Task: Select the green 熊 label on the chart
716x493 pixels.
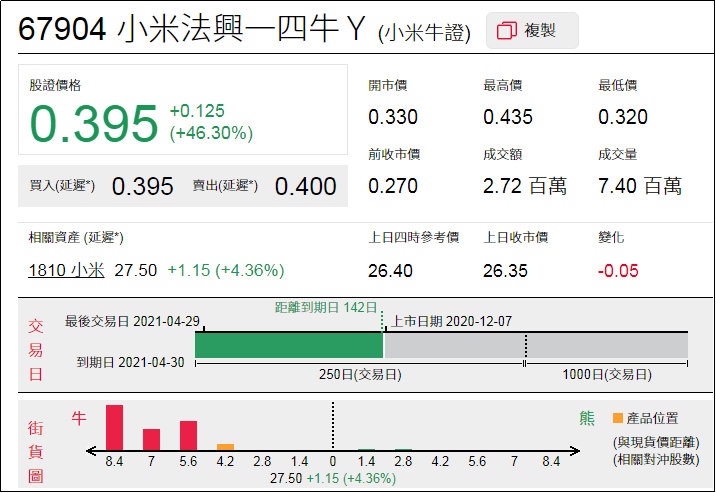Action: [x=587, y=418]
